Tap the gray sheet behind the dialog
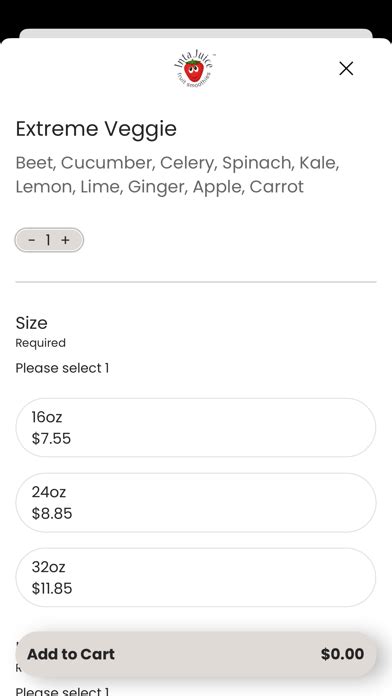This screenshot has height=696, width=392. point(196,33)
